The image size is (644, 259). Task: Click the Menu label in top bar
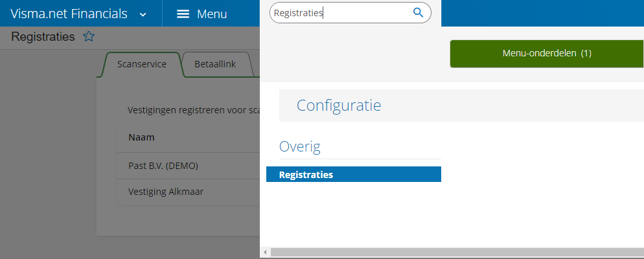click(212, 14)
